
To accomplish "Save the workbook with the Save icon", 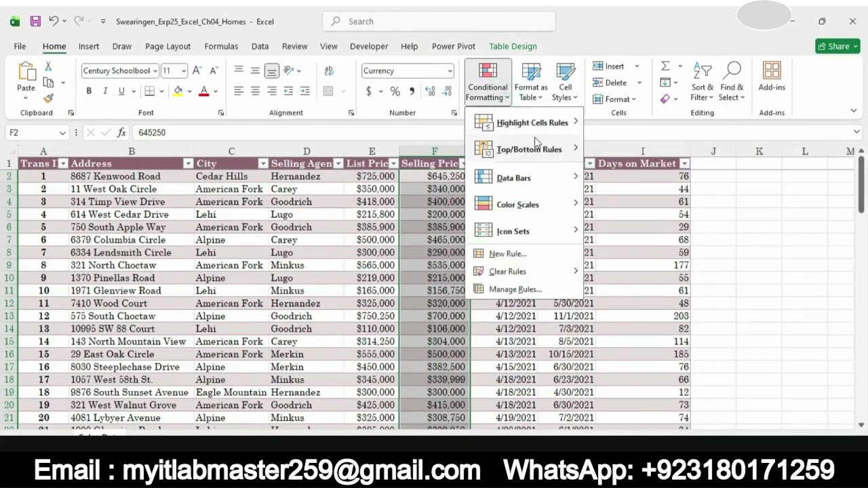I will (x=35, y=22).
